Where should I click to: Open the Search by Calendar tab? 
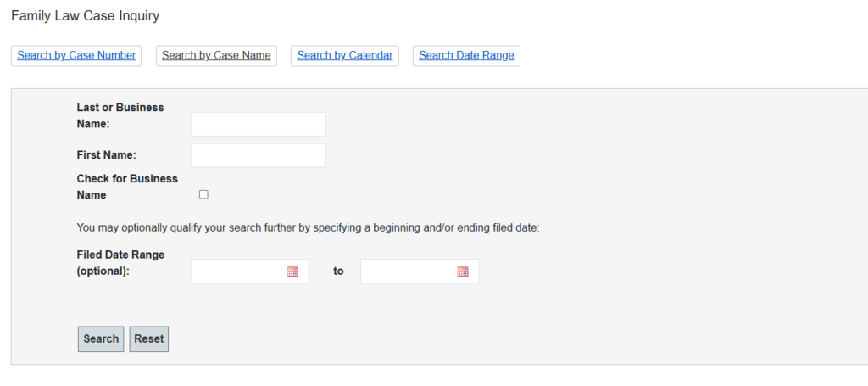(x=345, y=55)
